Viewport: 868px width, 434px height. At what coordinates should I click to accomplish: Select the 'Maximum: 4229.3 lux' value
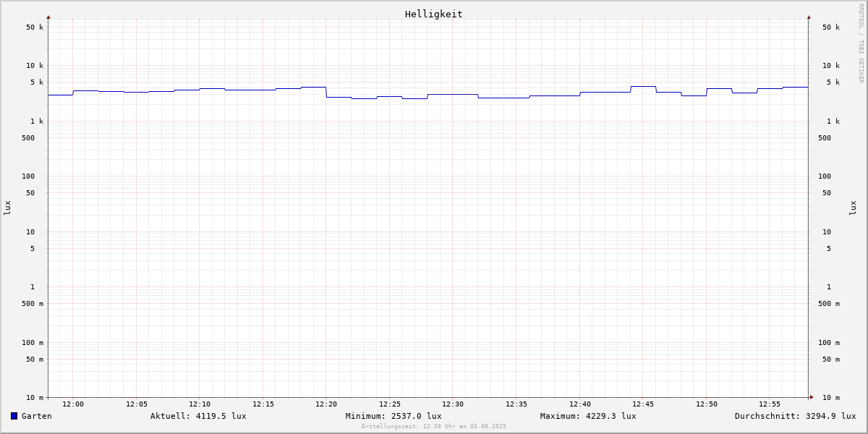pyautogui.click(x=588, y=416)
